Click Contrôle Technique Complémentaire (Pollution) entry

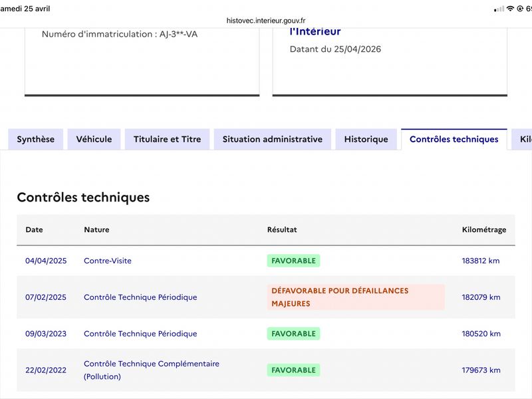click(151, 370)
